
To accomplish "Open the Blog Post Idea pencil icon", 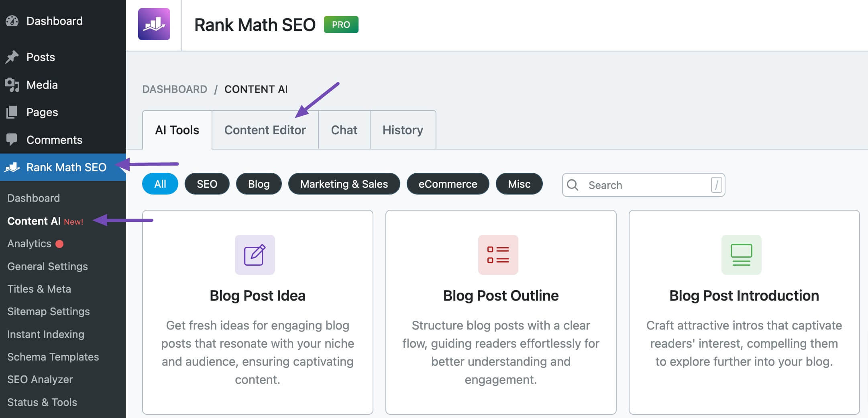I will click(255, 255).
